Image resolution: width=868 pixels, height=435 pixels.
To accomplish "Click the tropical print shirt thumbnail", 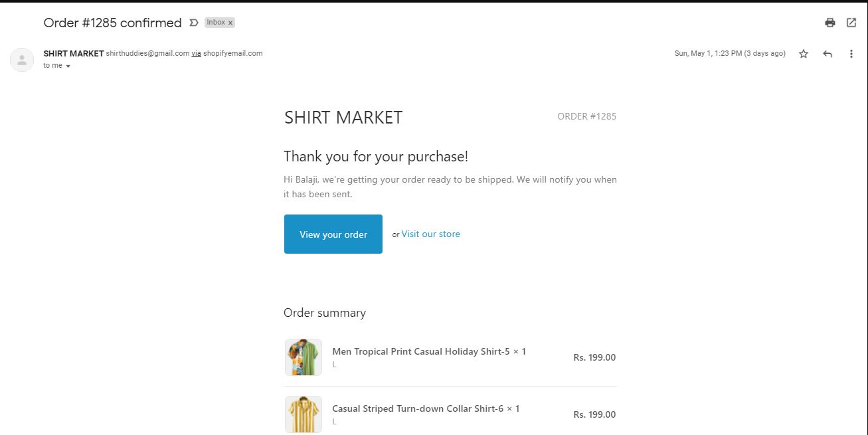I will 303,357.
